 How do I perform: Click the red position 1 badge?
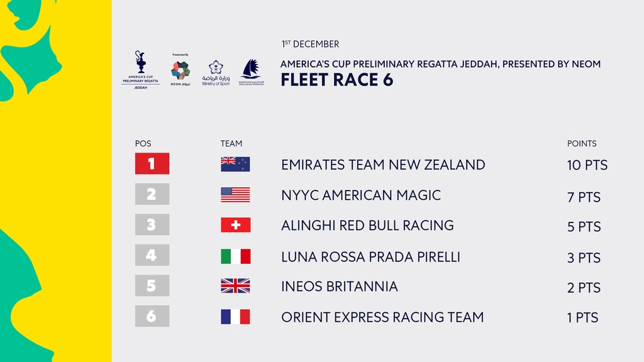pos(152,163)
